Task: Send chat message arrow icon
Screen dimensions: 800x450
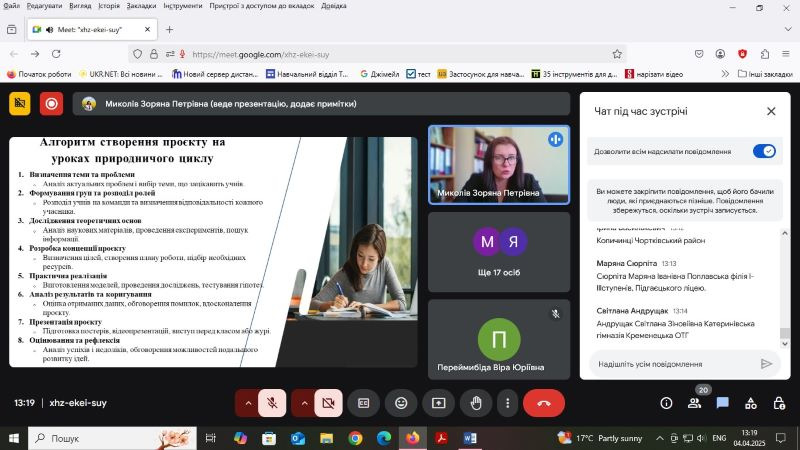Action: pyautogui.click(x=766, y=364)
